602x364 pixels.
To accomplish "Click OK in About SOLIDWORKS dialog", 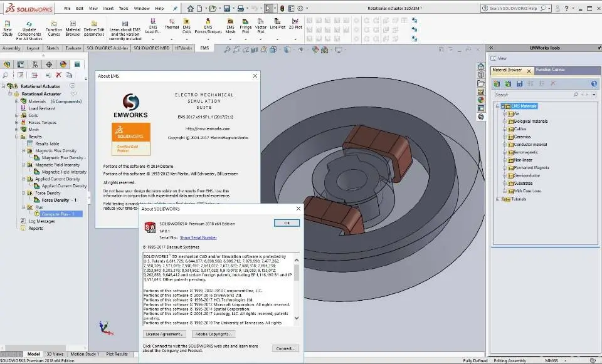I will point(287,223).
